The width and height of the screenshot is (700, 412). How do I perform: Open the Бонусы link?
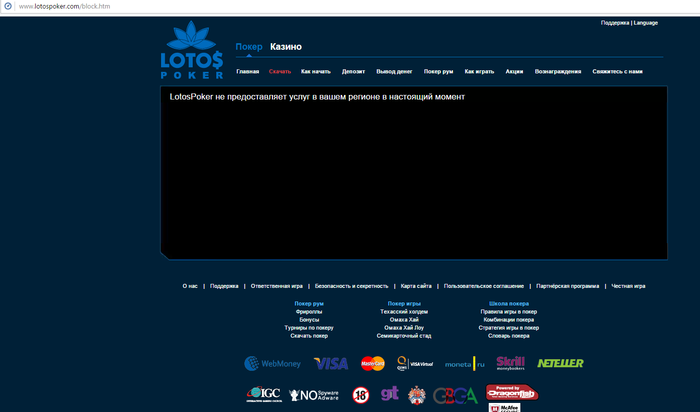point(309,320)
